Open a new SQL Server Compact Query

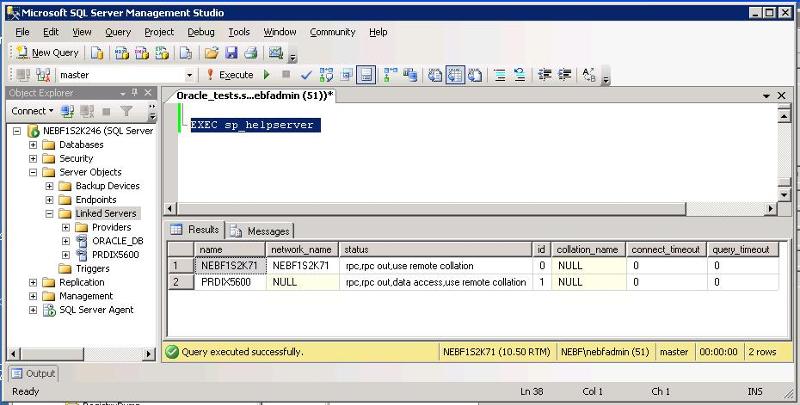click(x=186, y=53)
